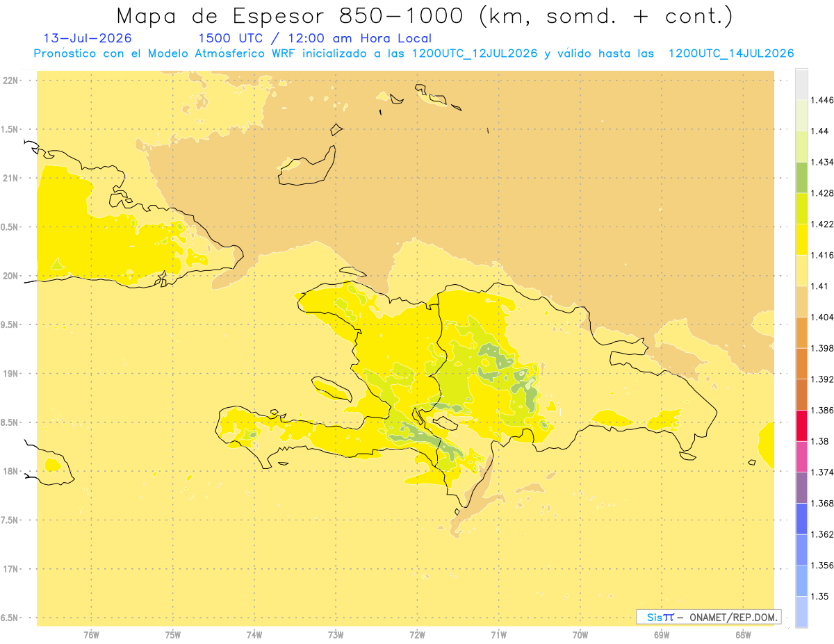Image resolution: width=834 pixels, height=644 pixels.
Task: Select the legend value '1.38'
Action: [x=819, y=441]
